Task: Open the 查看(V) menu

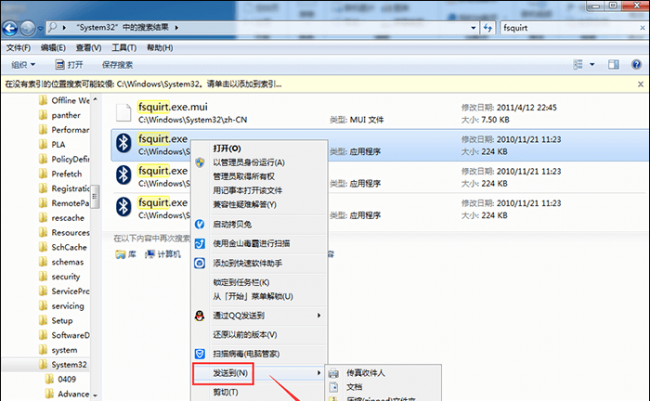Action: [88, 48]
